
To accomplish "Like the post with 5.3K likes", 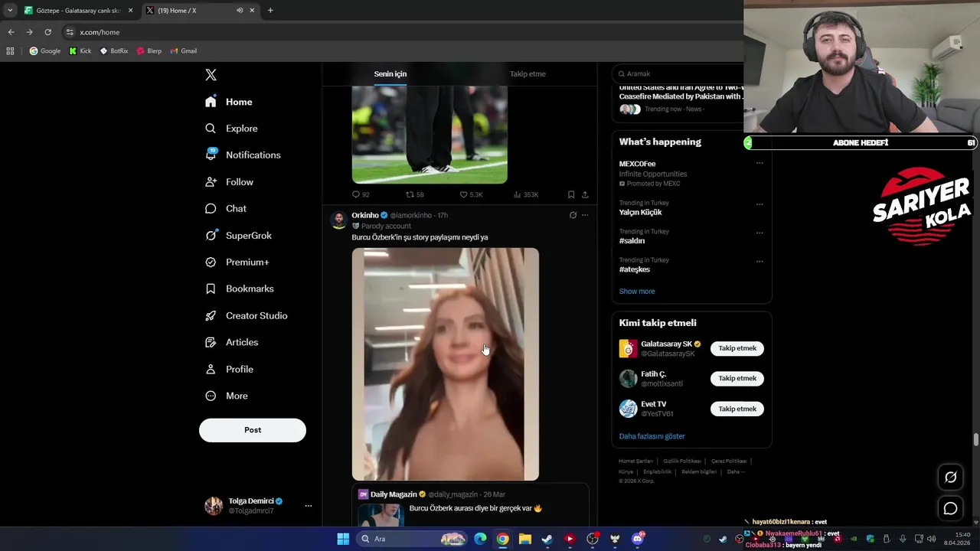I will tap(463, 194).
